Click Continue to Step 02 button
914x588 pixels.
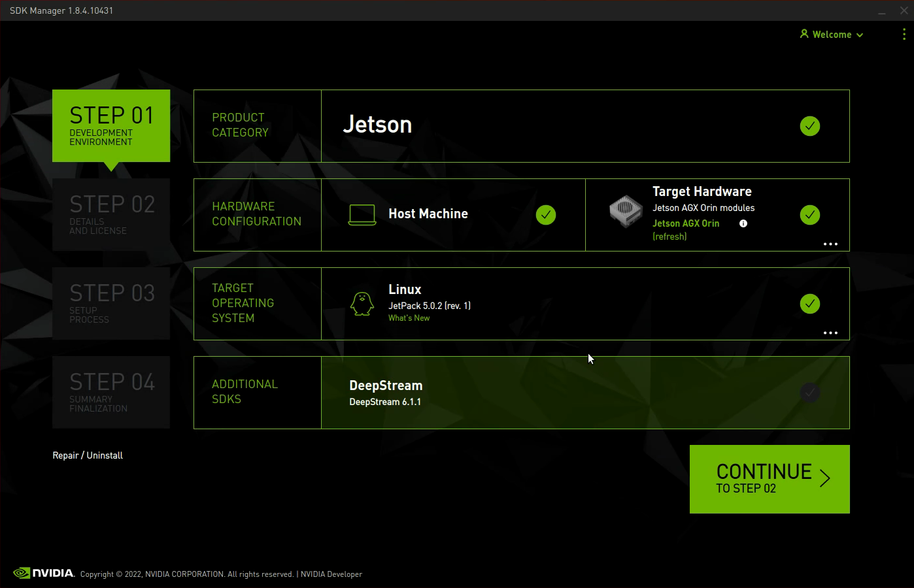click(x=770, y=479)
